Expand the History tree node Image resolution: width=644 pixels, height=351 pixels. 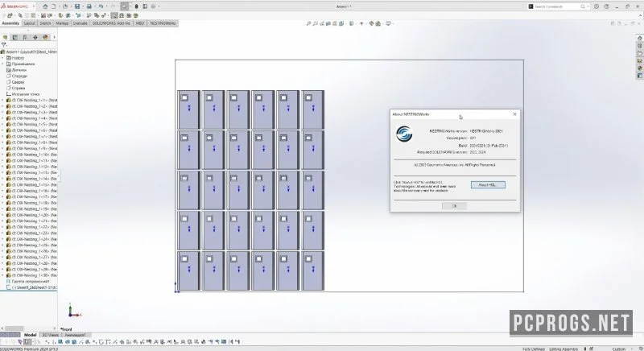(x=2, y=58)
